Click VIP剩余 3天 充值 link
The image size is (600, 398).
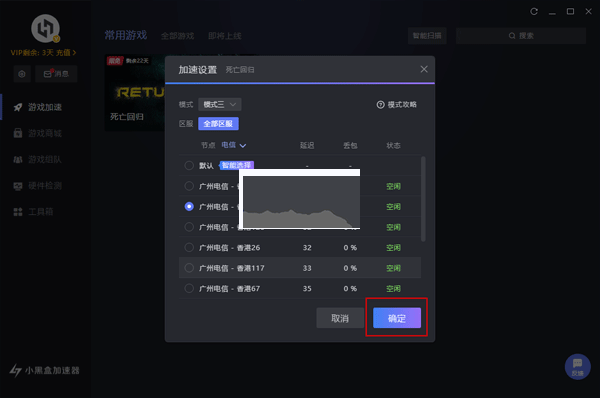pos(43,52)
